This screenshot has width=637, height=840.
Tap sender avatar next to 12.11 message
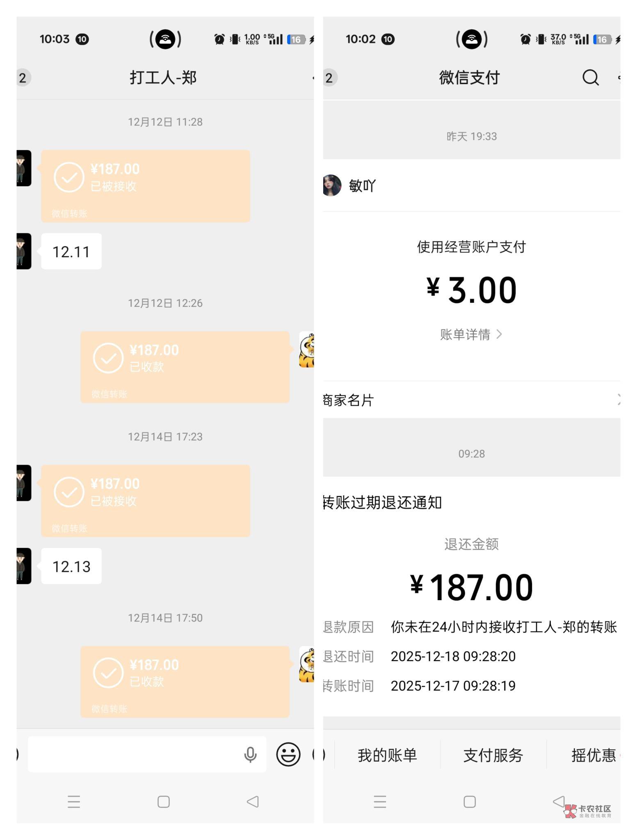pyautogui.click(x=24, y=251)
